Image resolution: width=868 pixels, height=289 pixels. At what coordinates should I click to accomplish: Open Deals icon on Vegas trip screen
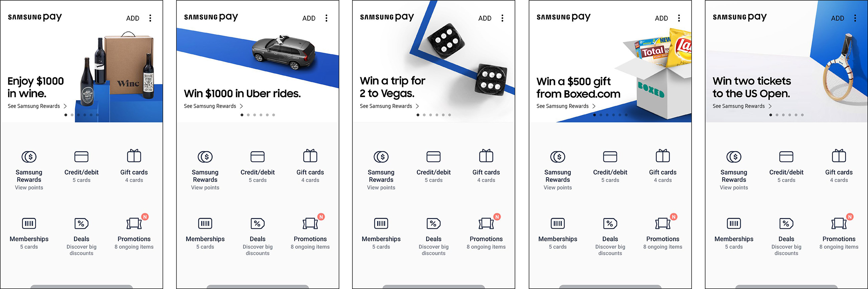[433, 223]
